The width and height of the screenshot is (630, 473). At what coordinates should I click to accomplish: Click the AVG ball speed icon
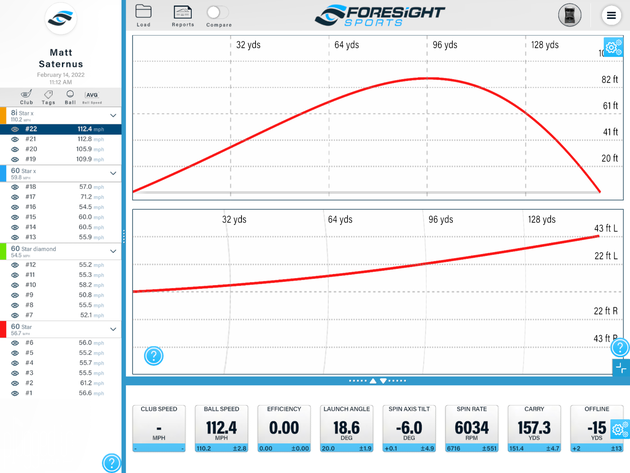pos(92,97)
